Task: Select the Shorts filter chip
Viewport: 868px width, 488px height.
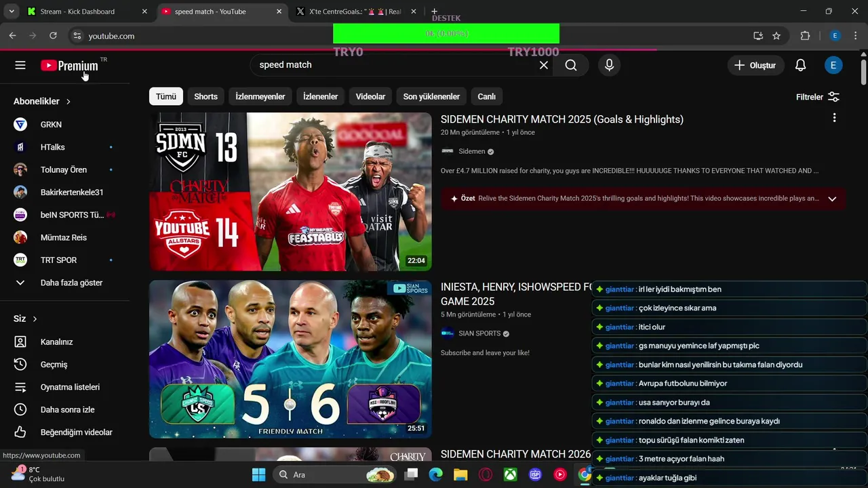Action: pos(206,96)
